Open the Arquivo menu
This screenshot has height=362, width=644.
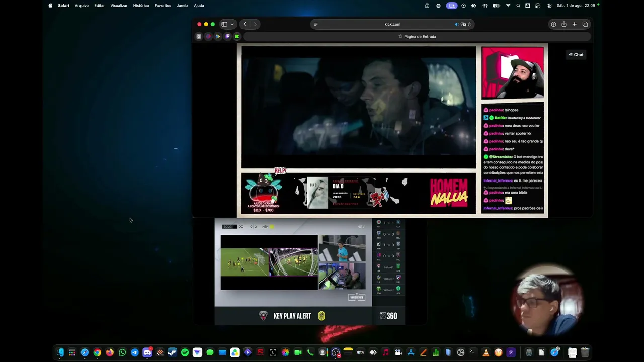[x=82, y=6]
